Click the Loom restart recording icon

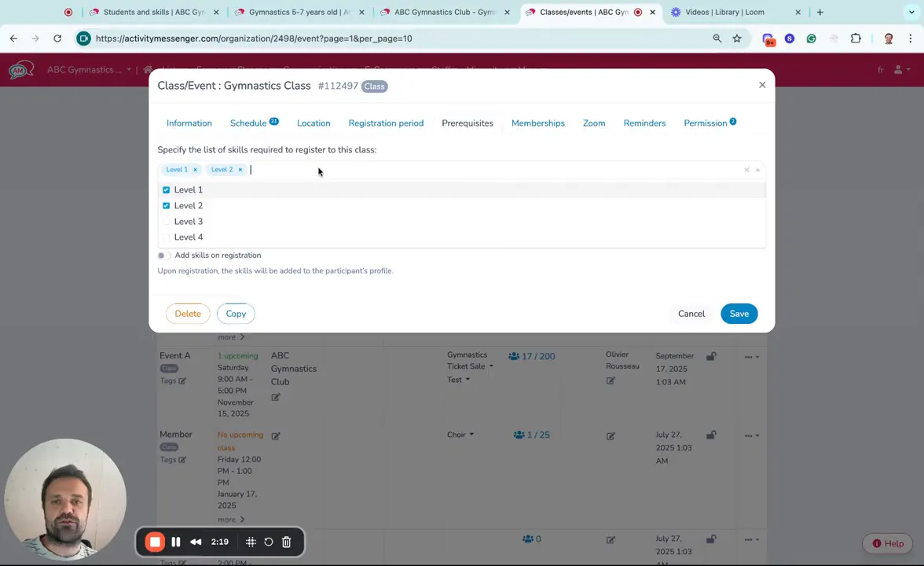click(x=269, y=542)
